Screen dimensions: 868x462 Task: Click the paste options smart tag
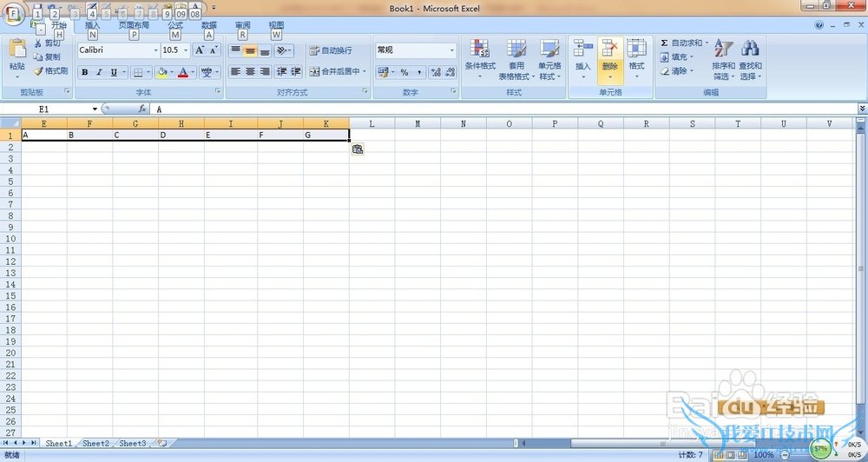(358, 148)
